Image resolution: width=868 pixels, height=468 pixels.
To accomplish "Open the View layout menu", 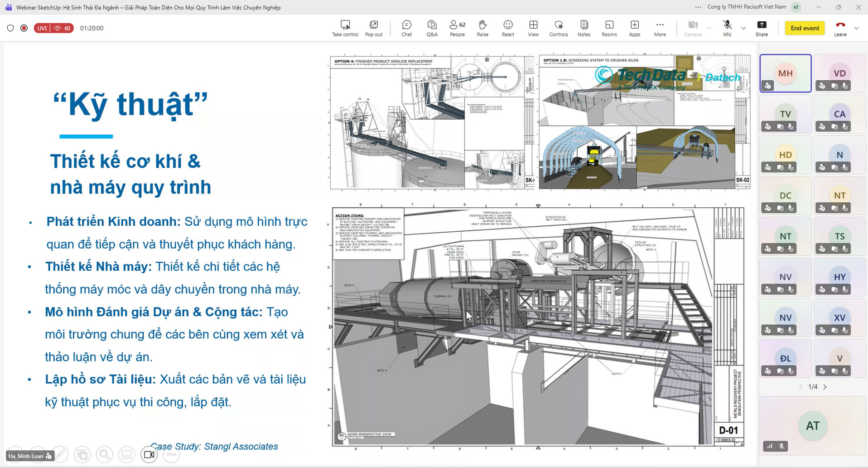I will coord(533,28).
